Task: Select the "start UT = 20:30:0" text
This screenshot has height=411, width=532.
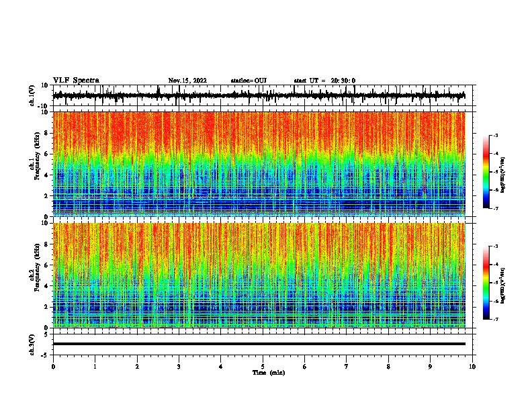Action: (x=324, y=81)
